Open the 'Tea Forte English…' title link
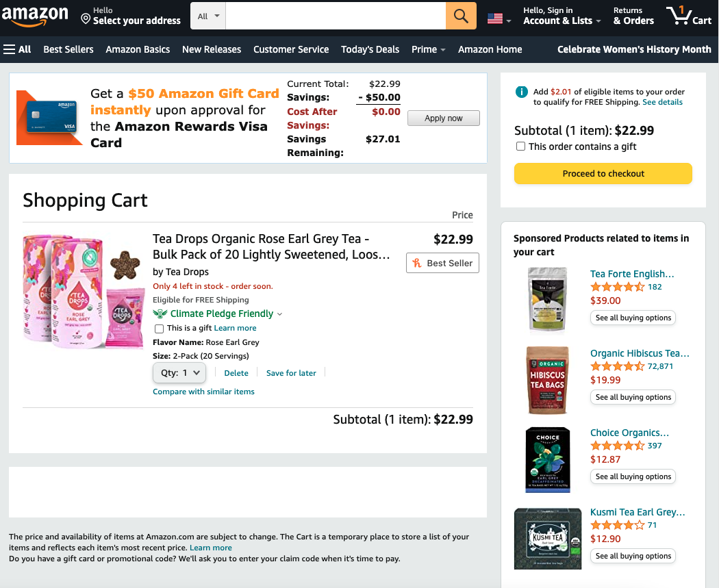The height and width of the screenshot is (588, 719). (x=632, y=274)
